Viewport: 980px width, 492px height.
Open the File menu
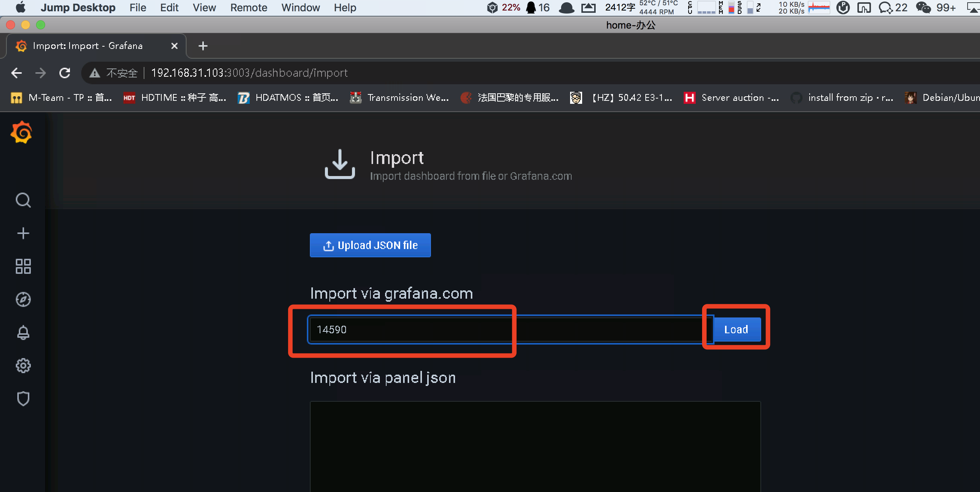click(138, 8)
